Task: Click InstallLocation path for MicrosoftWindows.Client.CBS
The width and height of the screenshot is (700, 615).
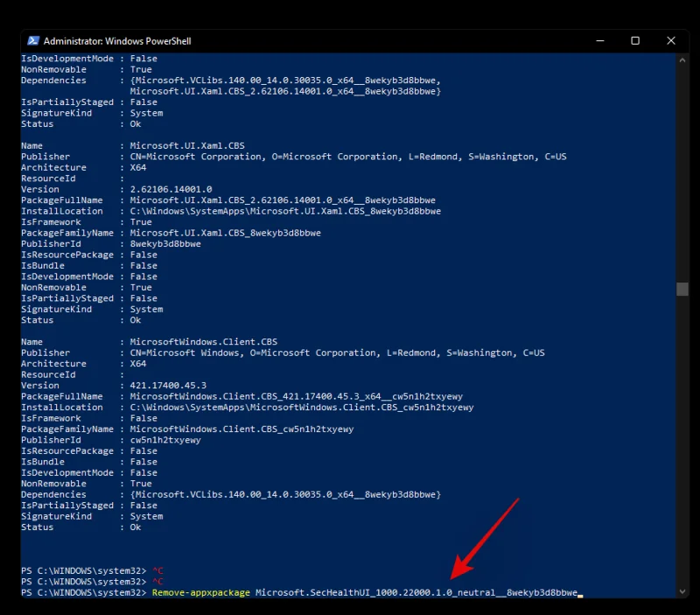Action: 302,408
